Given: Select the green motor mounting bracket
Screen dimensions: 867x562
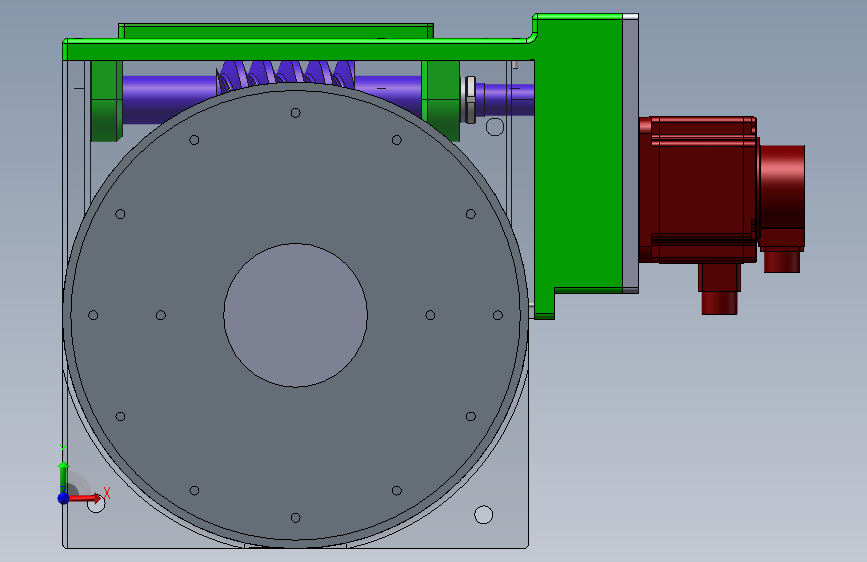Looking at the screenshot, I should point(578,166).
